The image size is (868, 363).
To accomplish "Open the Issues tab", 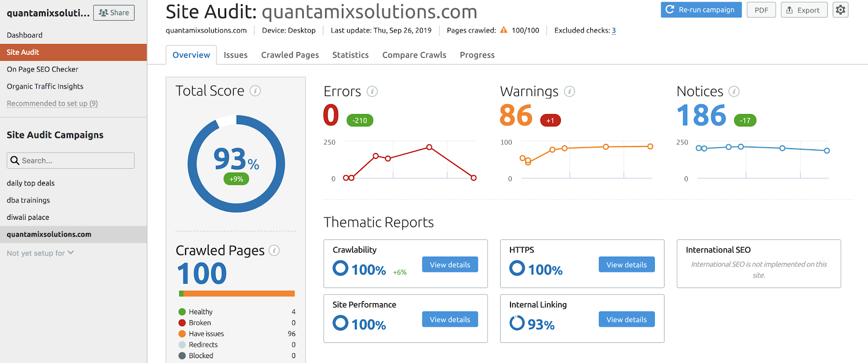I will click(x=235, y=55).
